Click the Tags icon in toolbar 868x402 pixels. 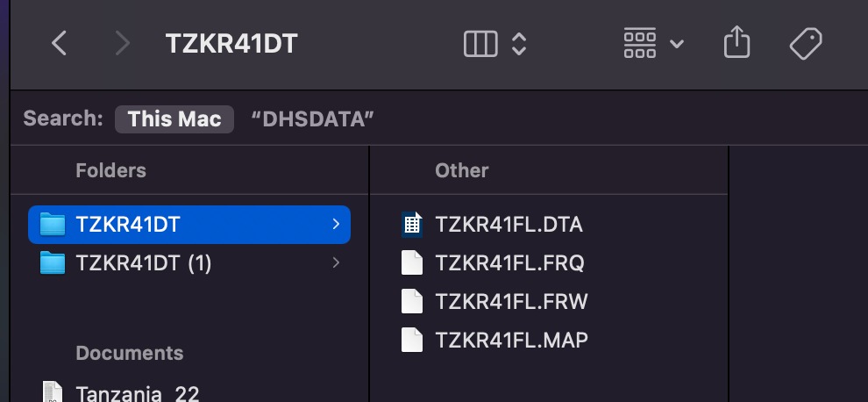pos(805,43)
